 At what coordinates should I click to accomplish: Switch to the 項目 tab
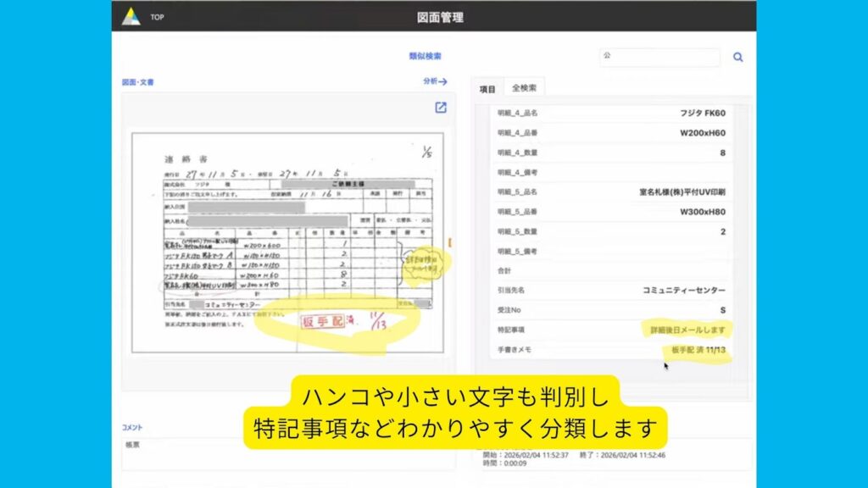tap(487, 88)
